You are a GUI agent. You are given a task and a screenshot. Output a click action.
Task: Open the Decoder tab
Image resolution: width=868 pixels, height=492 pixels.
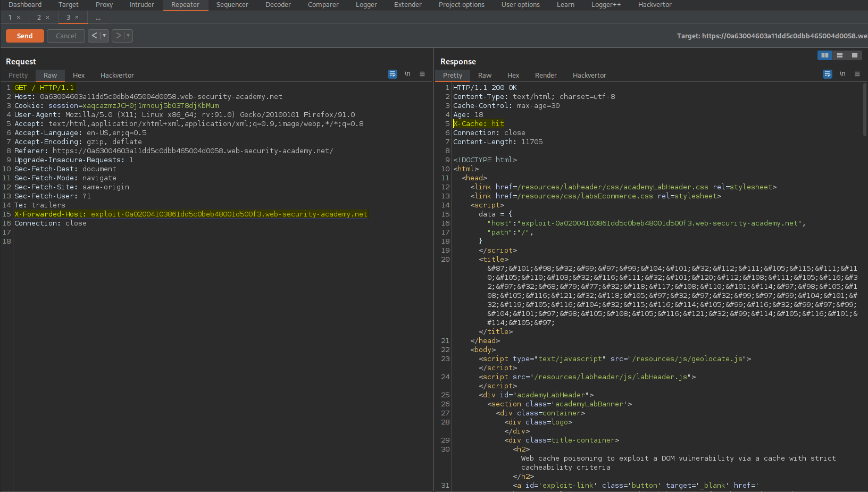click(278, 5)
